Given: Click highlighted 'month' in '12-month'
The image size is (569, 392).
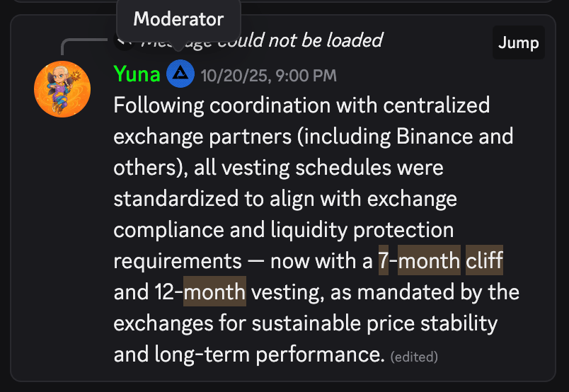Looking at the screenshot, I should coord(214,292).
